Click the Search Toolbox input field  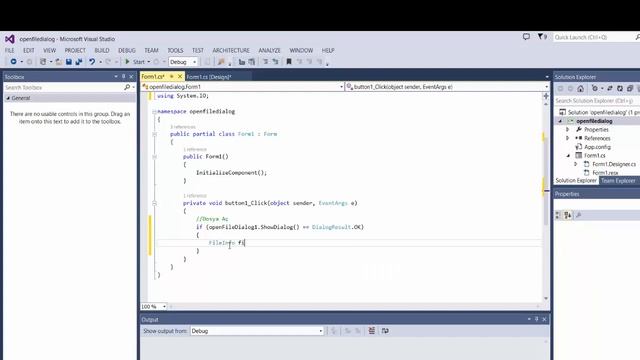coord(63,87)
